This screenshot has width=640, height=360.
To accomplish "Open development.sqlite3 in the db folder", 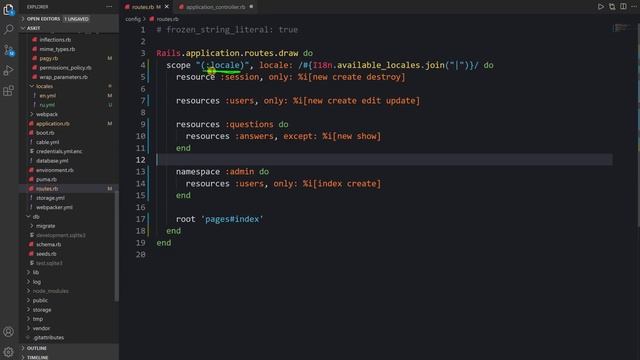I will point(60,235).
